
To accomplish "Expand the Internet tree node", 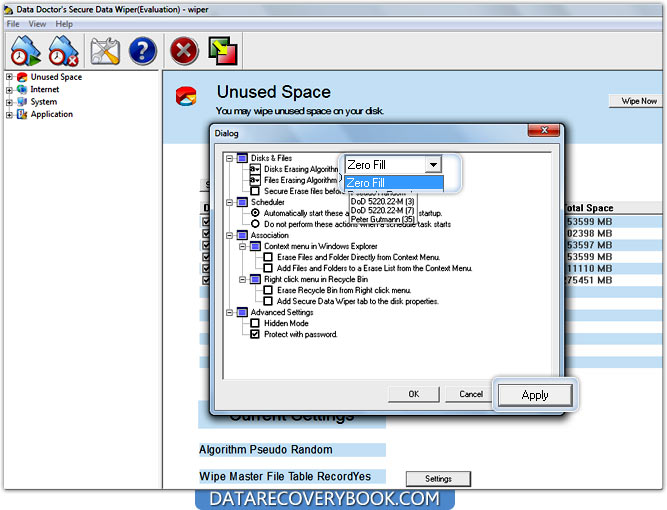I will pyautogui.click(x=9, y=90).
